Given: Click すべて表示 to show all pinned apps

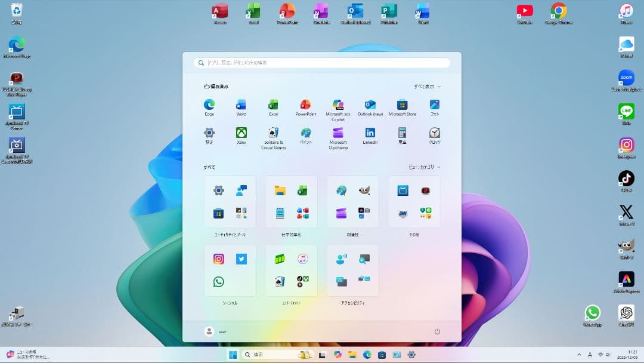Looking at the screenshot, I should pyautogui.click(x=426, y=86).
